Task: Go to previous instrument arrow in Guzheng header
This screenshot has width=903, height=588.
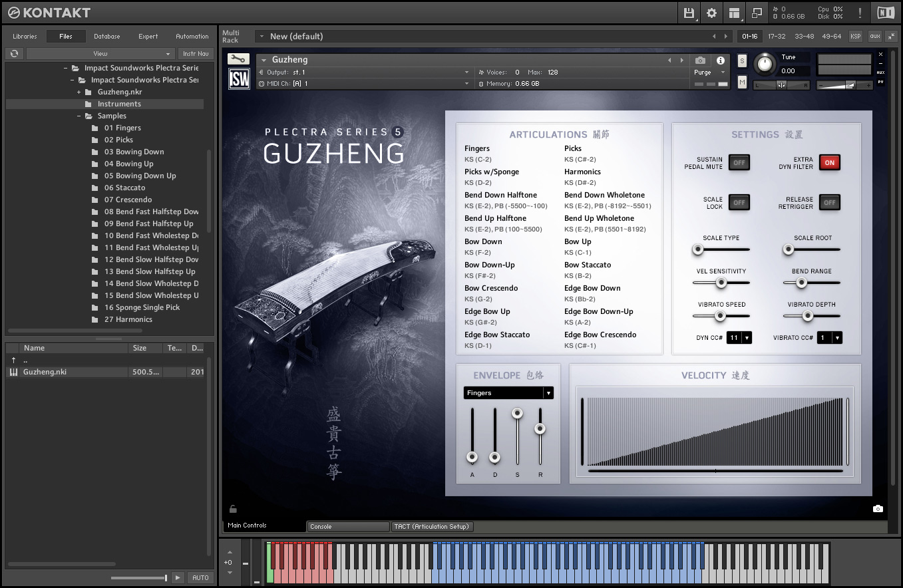Action: (670, 60)
